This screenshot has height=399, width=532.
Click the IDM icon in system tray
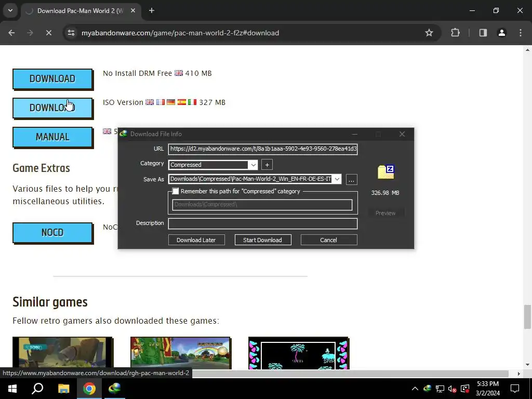click(428, 388)
